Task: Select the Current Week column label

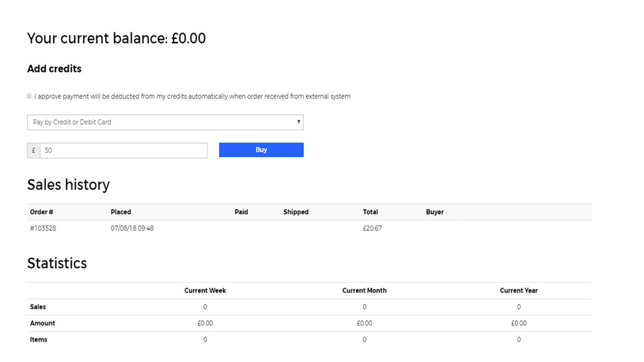Action: click(205, 290)
